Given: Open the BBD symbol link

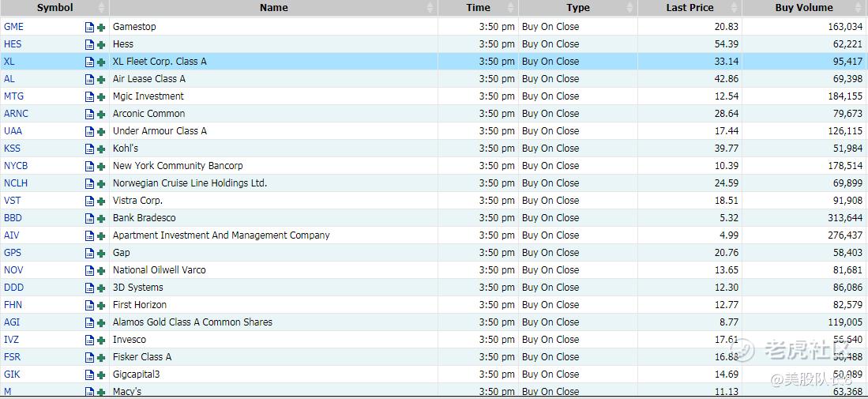Looking at the screenshot, I should point(13,218).
